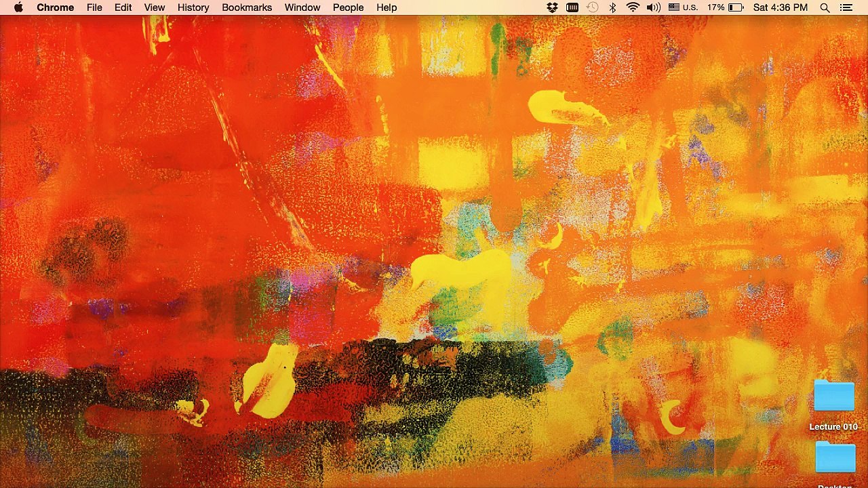The width and height of the screenshot is (868, 488).
Task: Select the folder icon below Lecture 010
Action: pyautogui.click(x=835, y=457)
